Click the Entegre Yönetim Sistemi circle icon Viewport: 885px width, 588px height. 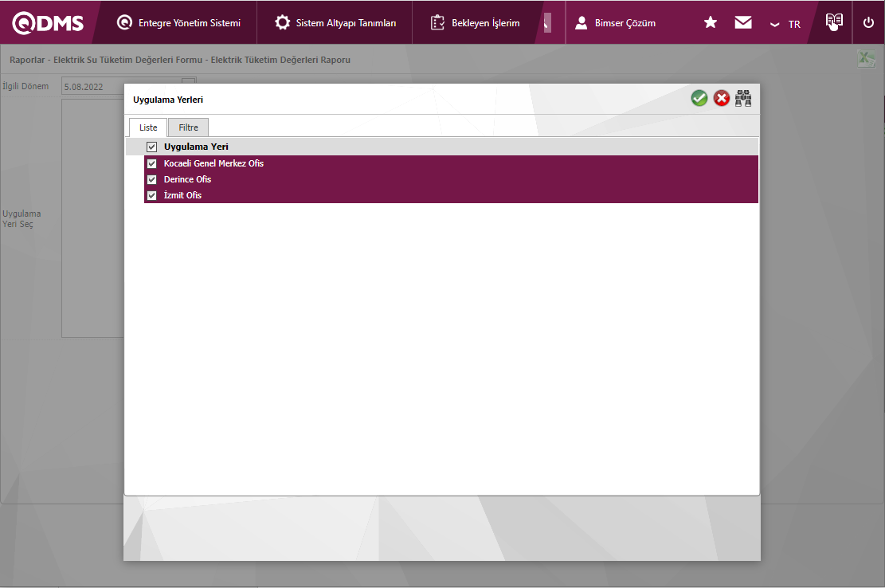pyautogui.click(x=124, y=22)
